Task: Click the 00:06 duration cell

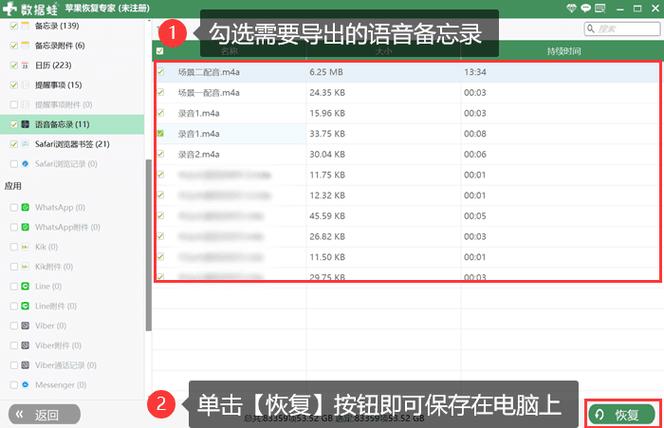Action: click(475, 154)
